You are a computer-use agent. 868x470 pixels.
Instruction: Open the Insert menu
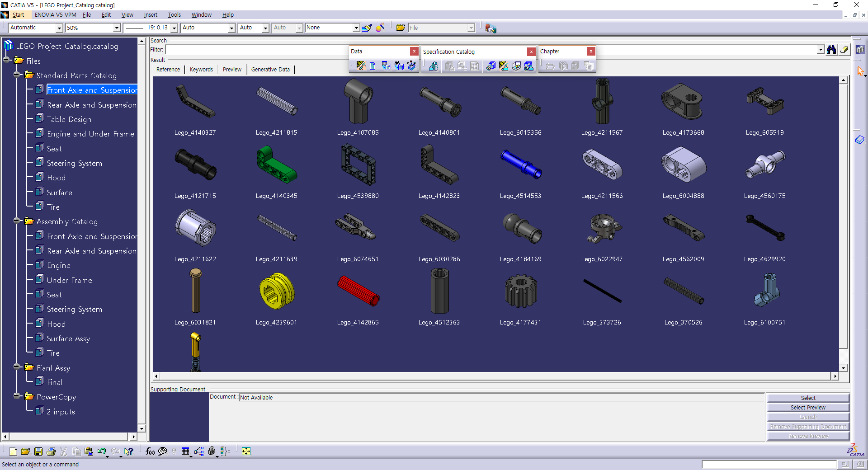151,15
